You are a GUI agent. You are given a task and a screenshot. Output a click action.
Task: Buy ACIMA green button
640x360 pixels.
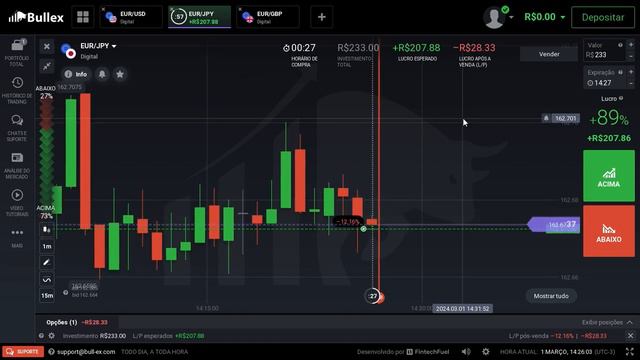click(x=609, y=176)
